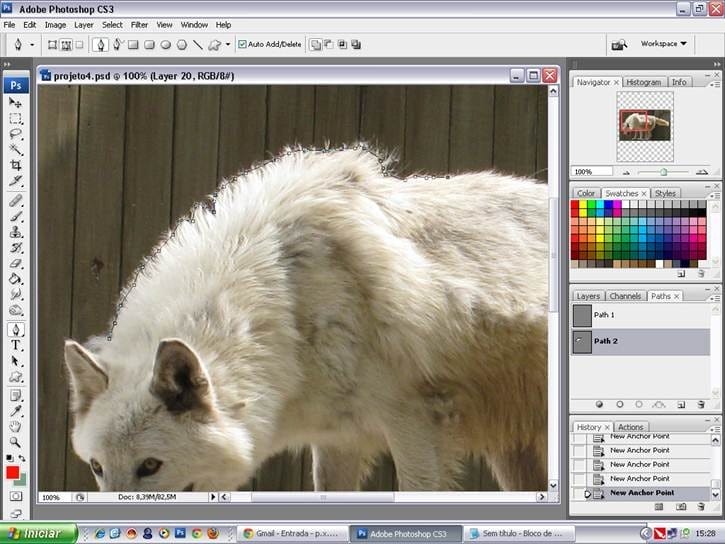Load path as a selection button
This screenshot has width=725, height=544.
pyautogui.click(x=639, y=404)
